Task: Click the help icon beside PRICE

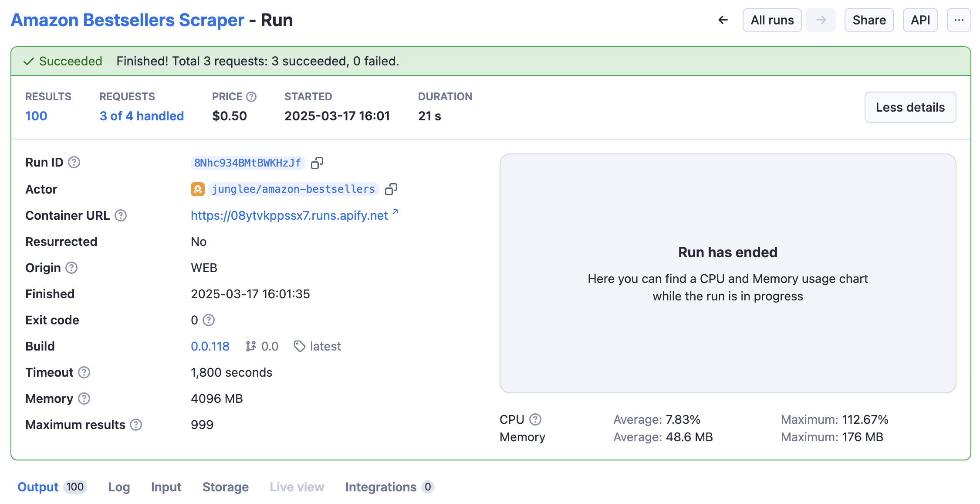Action: pyautogui.click(x=251, y=97)
